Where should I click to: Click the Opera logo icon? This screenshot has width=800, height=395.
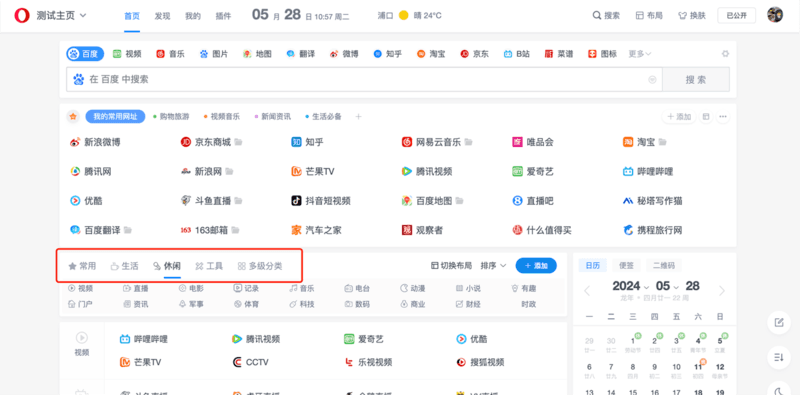(x=22, y=16)
